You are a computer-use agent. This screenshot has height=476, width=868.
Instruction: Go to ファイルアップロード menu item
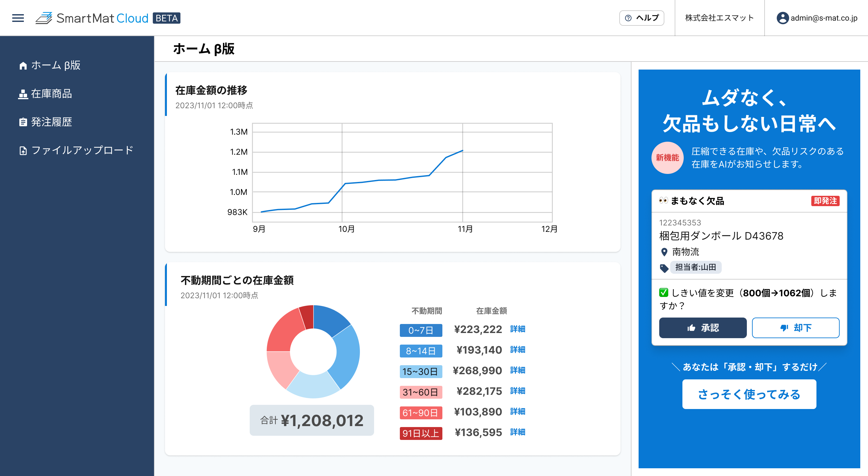coord(82,150)
